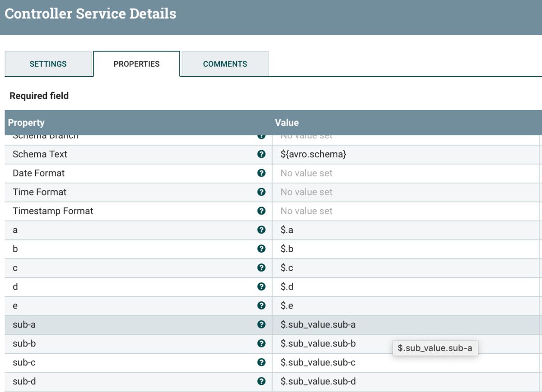Show help for Date Format property

click(x=261, y=173)
